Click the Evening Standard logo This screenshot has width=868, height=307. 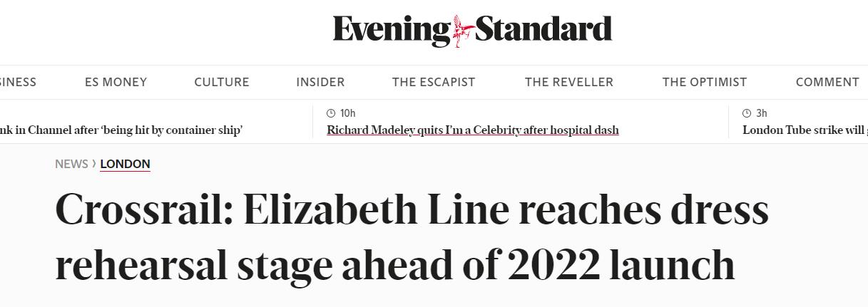pos(472,30)
